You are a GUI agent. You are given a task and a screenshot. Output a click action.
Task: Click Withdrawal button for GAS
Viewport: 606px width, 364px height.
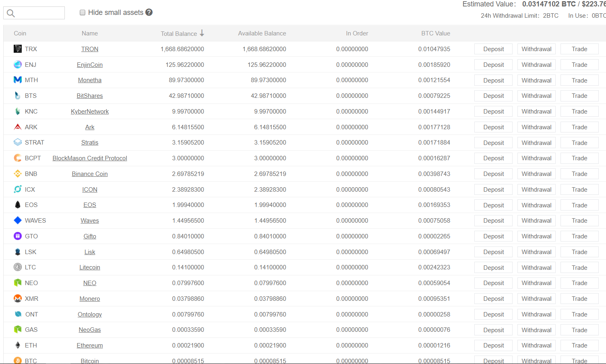pos(536,330)
